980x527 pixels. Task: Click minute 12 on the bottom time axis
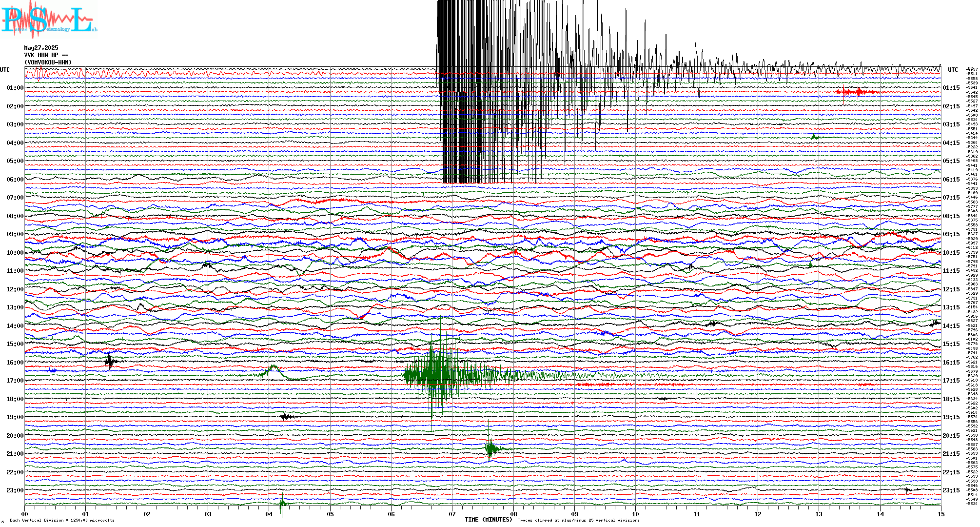tap(758, 514)
